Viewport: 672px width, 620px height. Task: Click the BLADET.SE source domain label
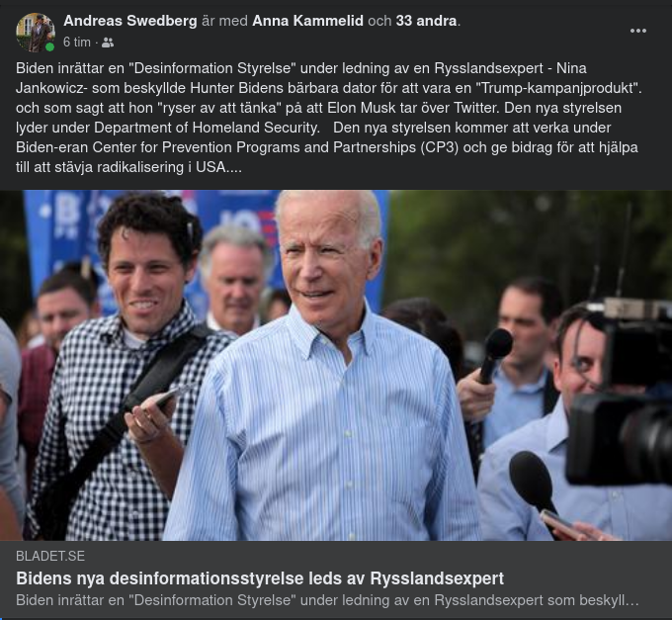50,556
